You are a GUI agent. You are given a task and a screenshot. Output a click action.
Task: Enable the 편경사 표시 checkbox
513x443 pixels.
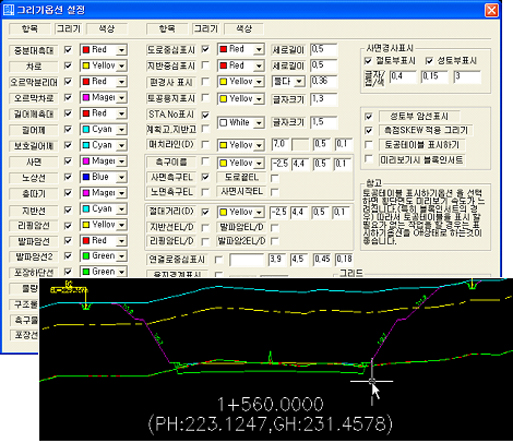pyautogui.click(x=205, y=81)
